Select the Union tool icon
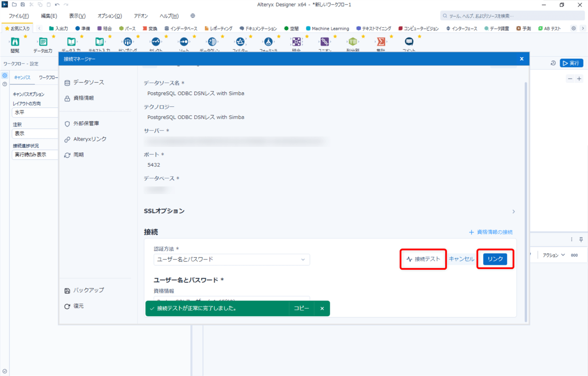The image size is (588, 376). click(325, 42)
